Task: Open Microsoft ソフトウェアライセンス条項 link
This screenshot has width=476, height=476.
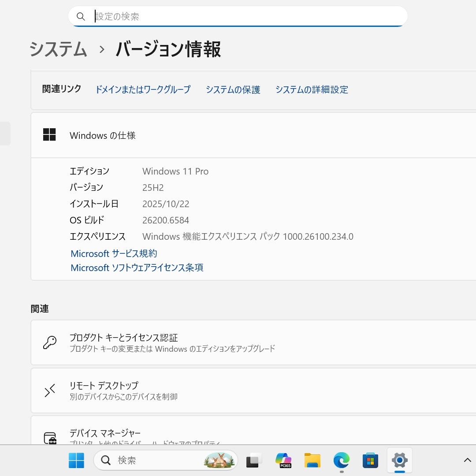Action: tap(137, 268)
